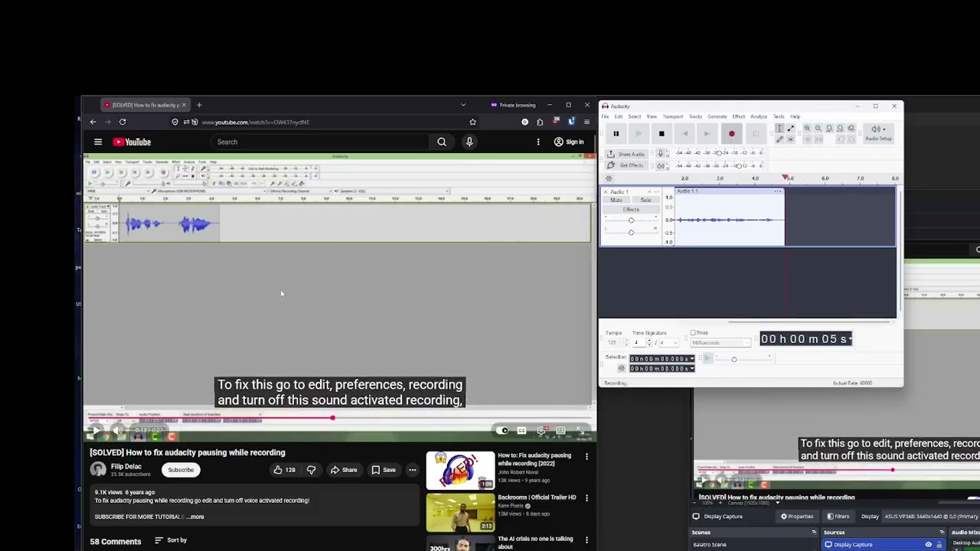Open browser extensions puzzle icon
The image size is (980, 551).
540,122
